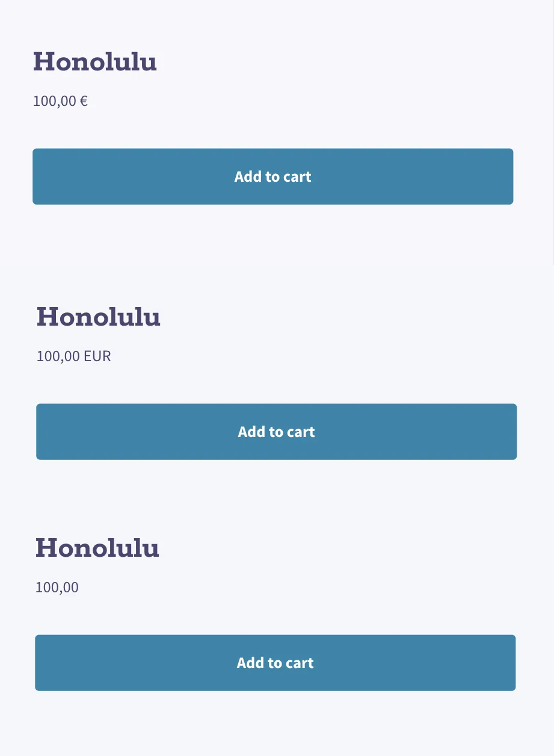Viewport: 554px width, 756px height.
Task: Select the price under the second Honolulu
Action: pyautogui.click(x=73, y=356)
